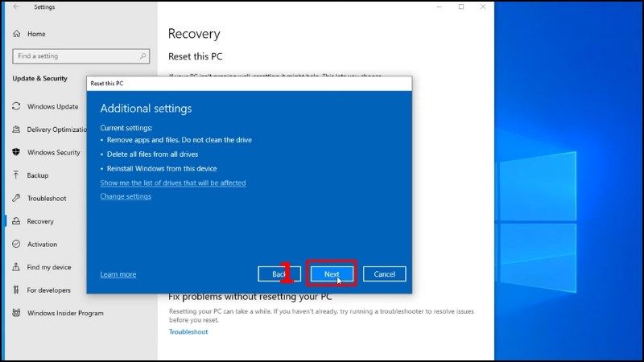Go back with the Settings back arrow
644x362 pixels.
[x=16, y=6]
